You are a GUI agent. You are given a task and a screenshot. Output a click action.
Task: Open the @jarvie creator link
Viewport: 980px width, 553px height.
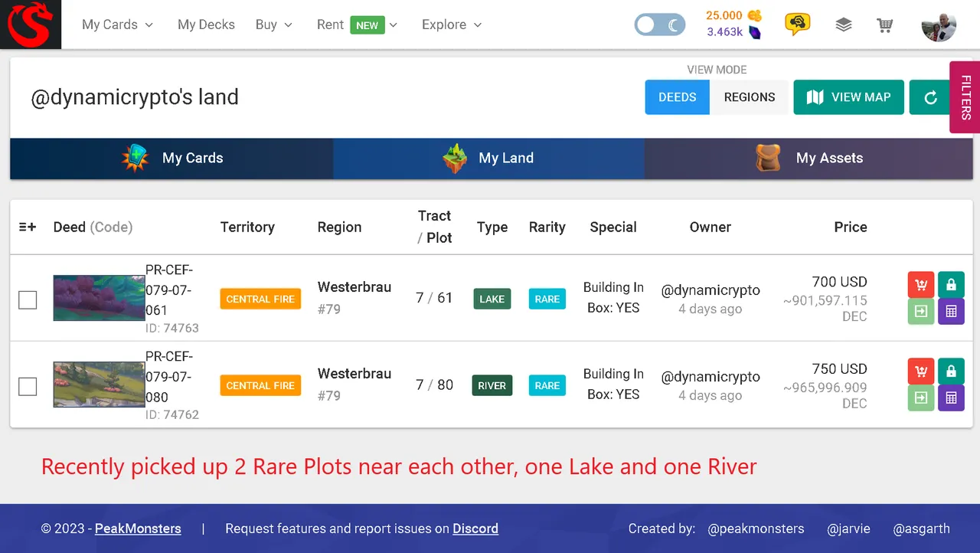tap(848, 528)
